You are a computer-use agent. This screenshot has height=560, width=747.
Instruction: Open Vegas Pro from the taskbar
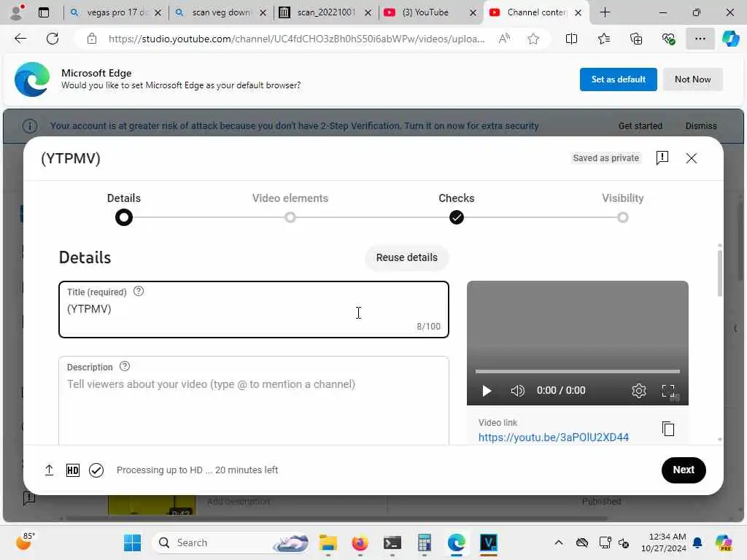tap(488, 542)
